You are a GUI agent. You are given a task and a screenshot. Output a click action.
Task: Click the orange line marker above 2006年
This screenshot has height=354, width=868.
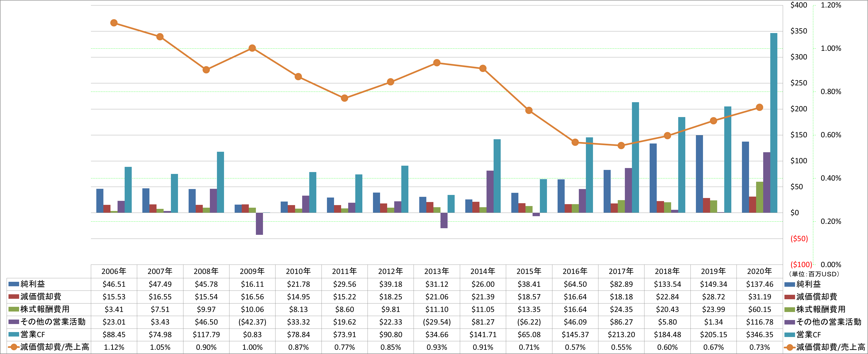click(x=114, y=23)
